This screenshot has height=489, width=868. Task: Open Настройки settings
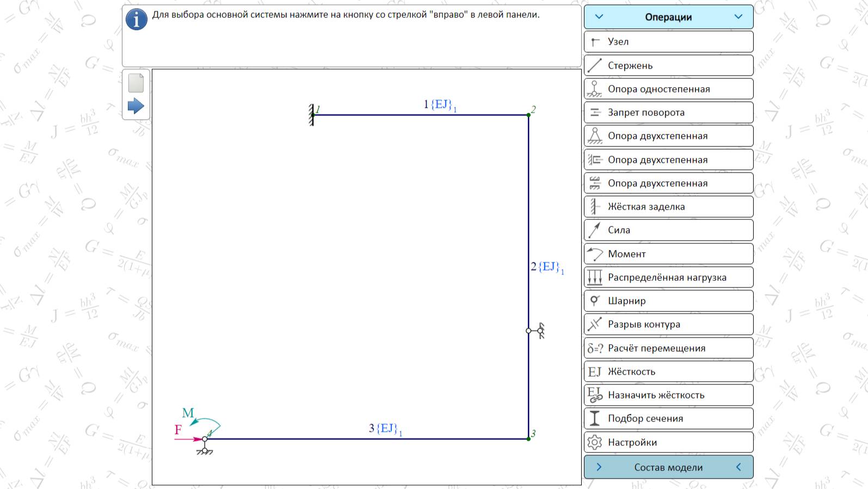tap(668, 442)
